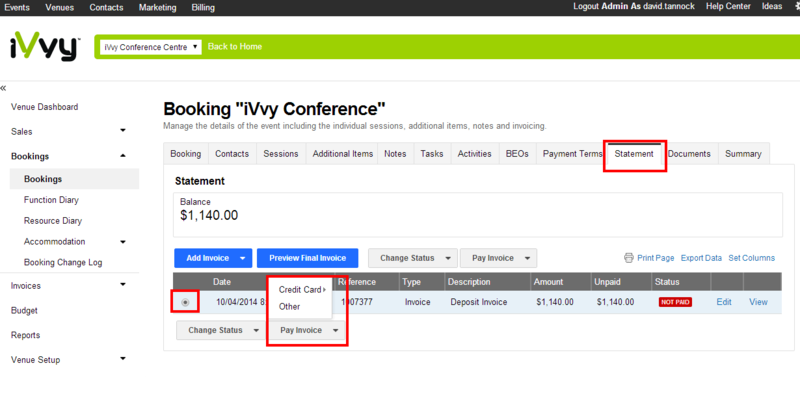Screen dimensions: 800x396
Task: Click the Deposit Invoice description cell
Action: click(479, 302)
